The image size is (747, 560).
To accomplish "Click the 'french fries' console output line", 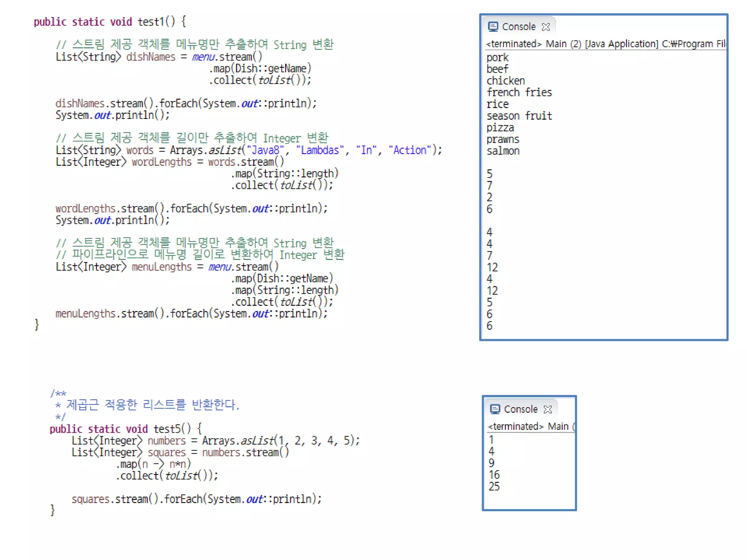I will coord(519,92).
